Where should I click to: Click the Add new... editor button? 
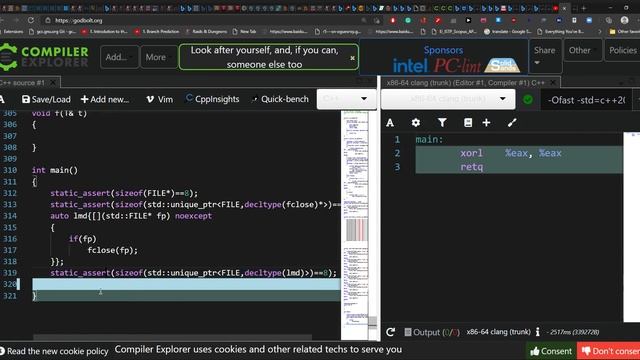click(x=105, y=99)
